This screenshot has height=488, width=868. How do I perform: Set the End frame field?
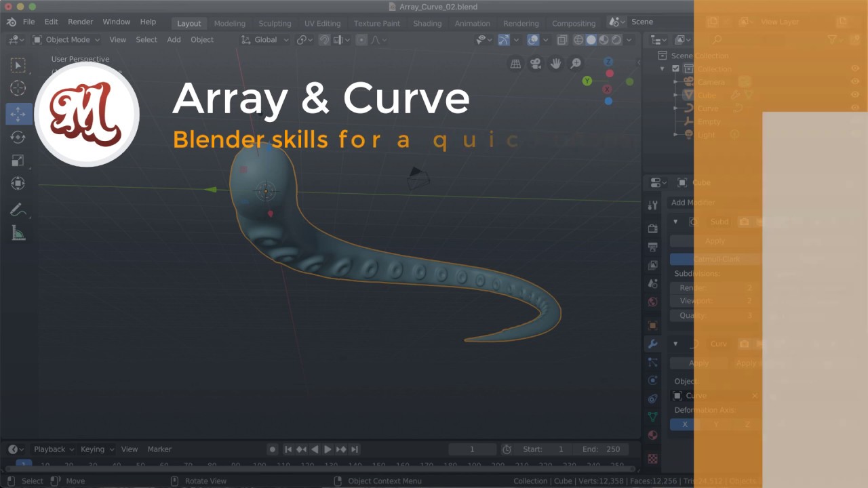(x=601, y=449)
